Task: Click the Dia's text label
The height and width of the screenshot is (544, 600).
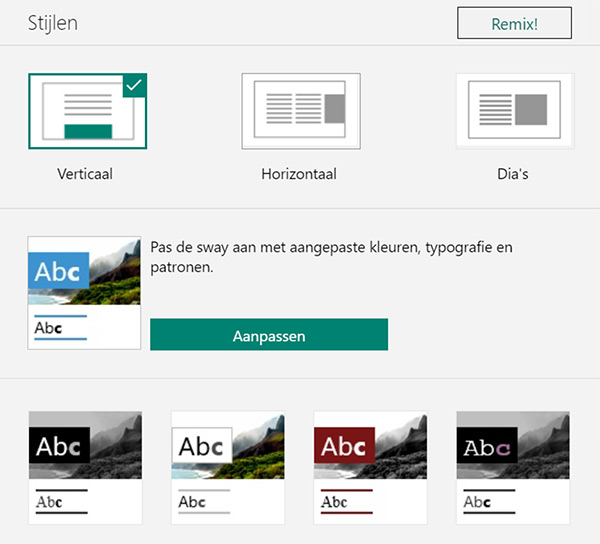Action: 512,174
